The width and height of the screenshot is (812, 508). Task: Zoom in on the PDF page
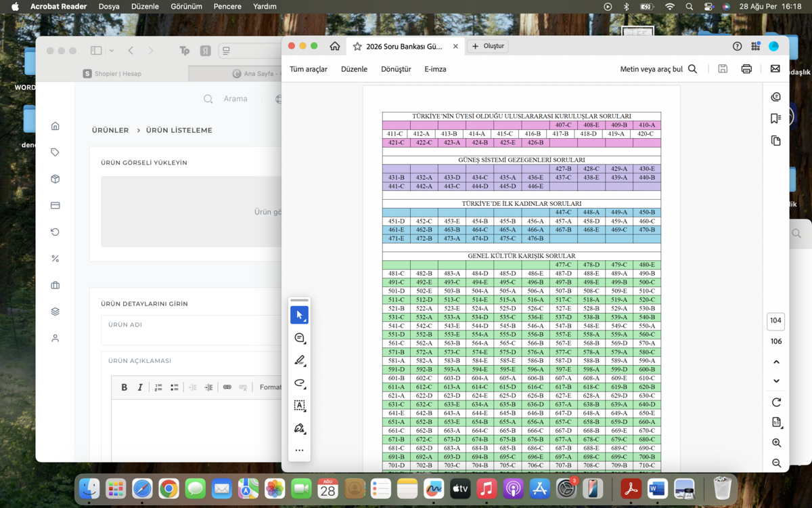(776, 442)
